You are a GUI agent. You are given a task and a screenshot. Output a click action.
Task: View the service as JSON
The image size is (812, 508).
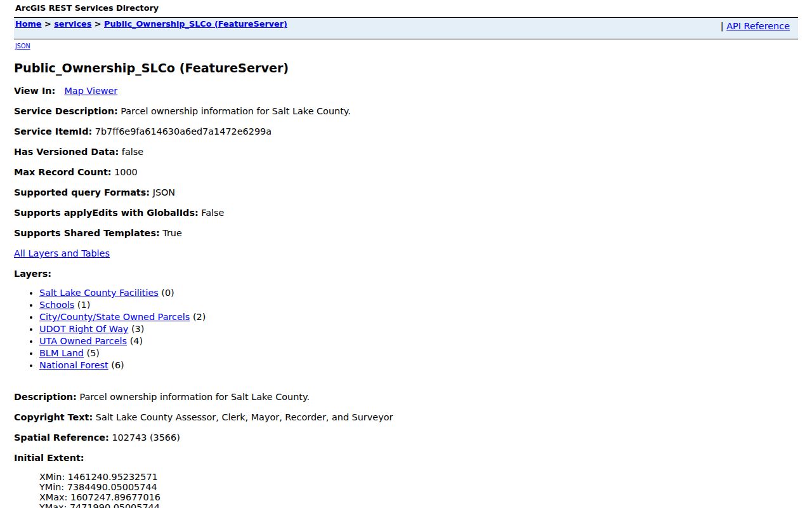[x=22, y=46]
